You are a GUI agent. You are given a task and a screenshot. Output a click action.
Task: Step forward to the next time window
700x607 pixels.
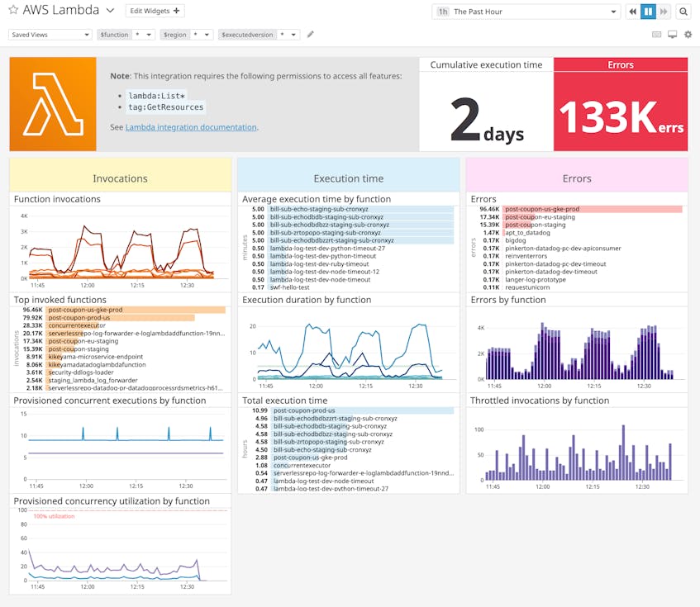tap(664, 12)
